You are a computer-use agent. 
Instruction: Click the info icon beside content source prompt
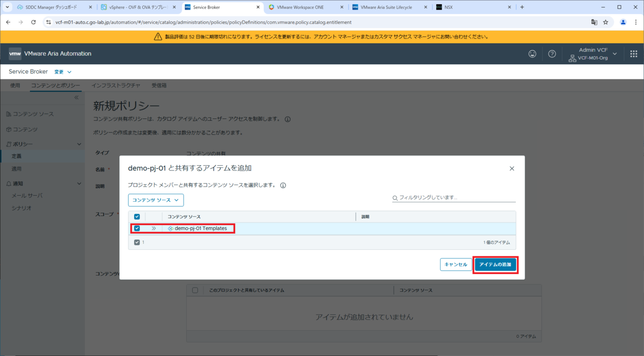point(282,185)
